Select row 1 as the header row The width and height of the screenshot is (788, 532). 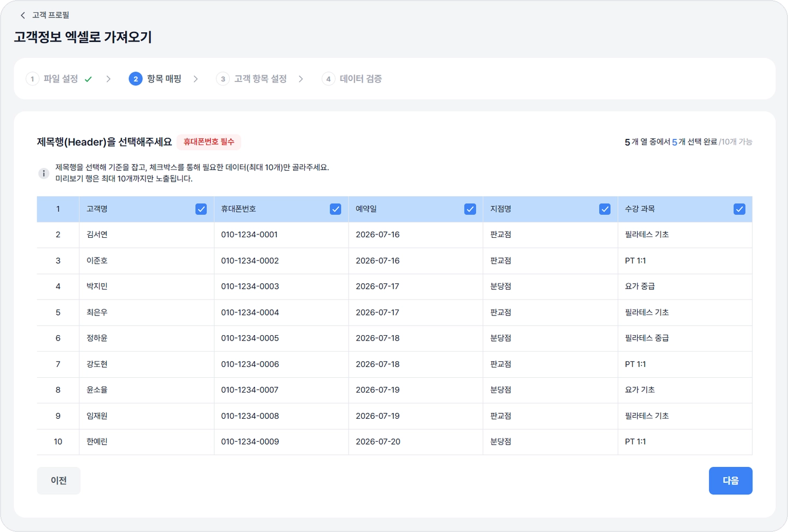58,209
